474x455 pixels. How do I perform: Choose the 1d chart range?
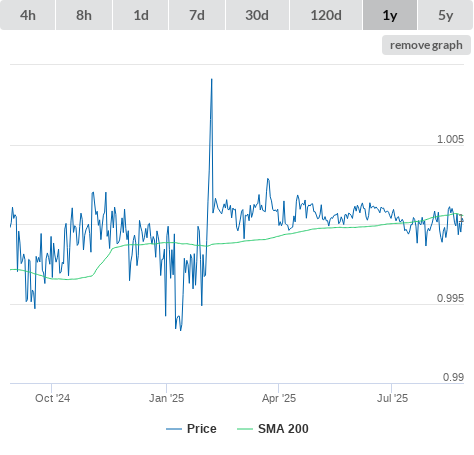click(x=141, y=15)
